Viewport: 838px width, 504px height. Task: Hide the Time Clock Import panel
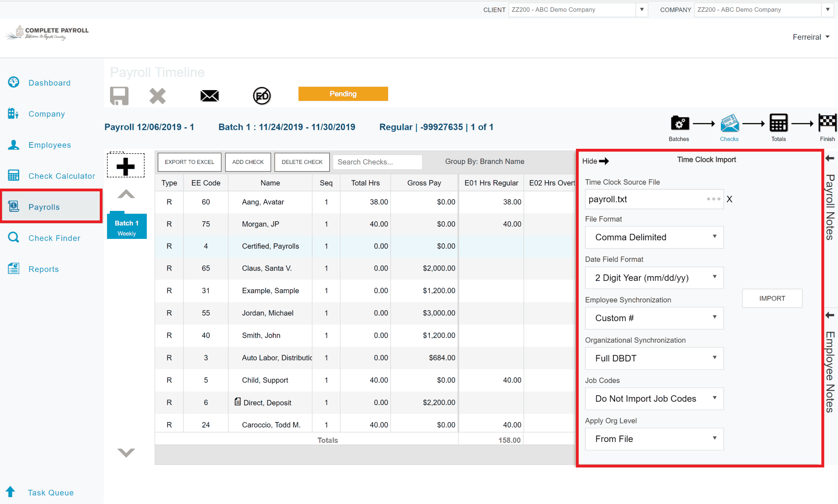pyautogui.click(x=595, y=161)
